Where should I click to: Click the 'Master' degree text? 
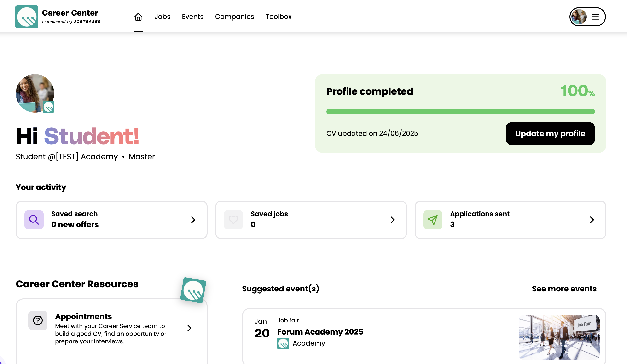(x=142, y=157)
